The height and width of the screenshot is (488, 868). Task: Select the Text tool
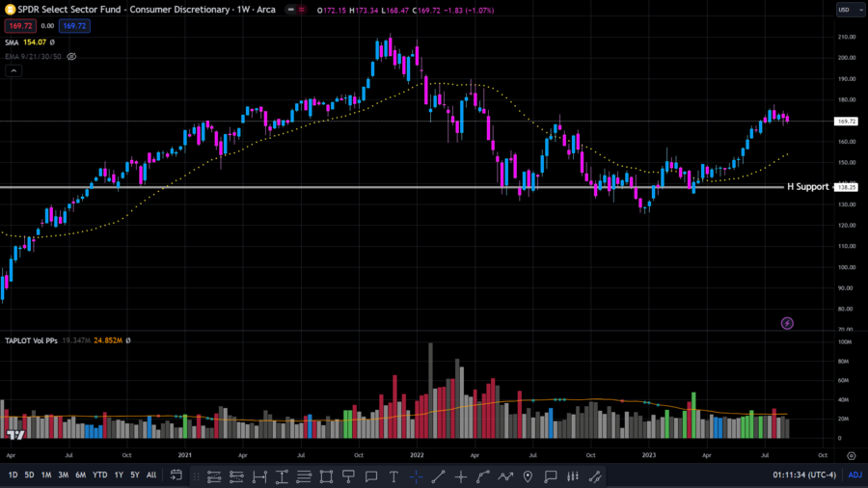pyautogui.click(x=393, y=476)
